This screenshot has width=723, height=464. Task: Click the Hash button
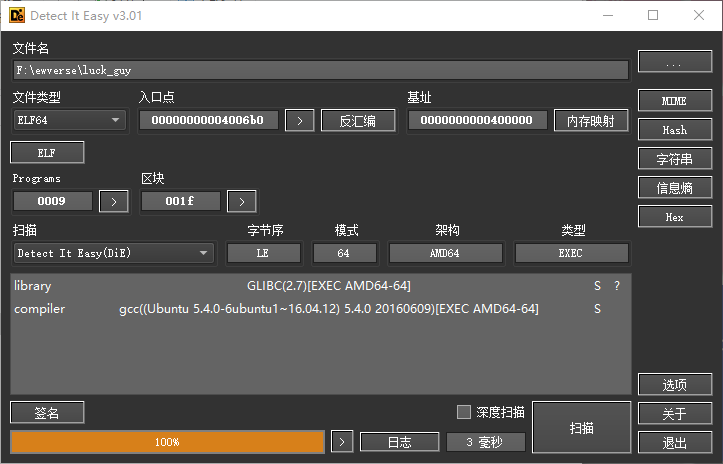point(675,130)
